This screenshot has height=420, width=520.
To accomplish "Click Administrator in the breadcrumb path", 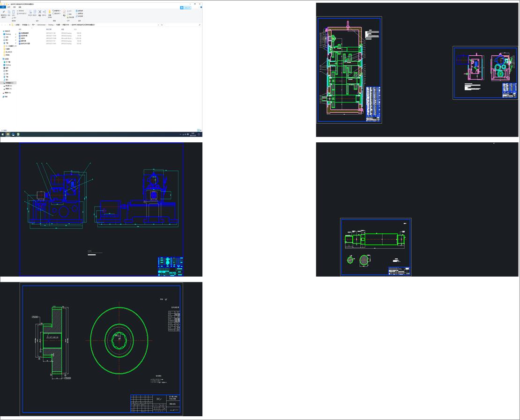I will point(41,25).
